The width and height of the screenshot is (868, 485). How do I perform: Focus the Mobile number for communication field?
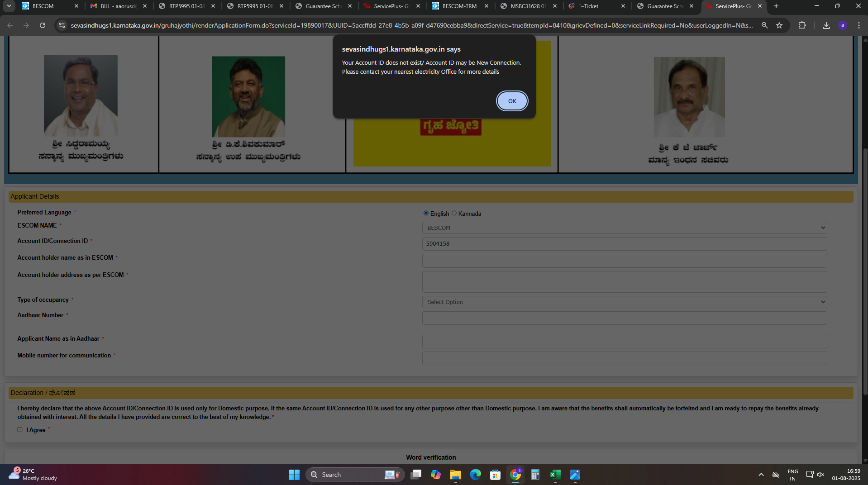[625, 358]
